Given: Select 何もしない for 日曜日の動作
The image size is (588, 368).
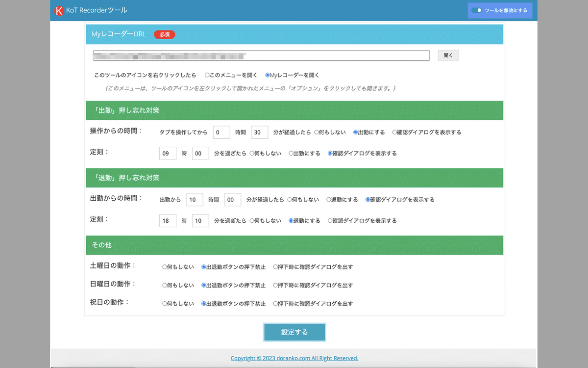Looking at the screenshot, I should pyautogui.click(x=165, y=286).
